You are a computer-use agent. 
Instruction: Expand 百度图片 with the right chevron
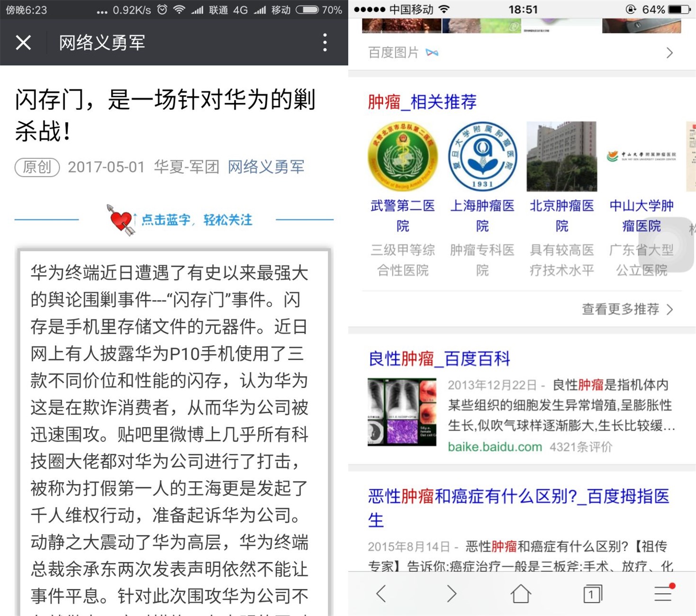click(669, 53)
